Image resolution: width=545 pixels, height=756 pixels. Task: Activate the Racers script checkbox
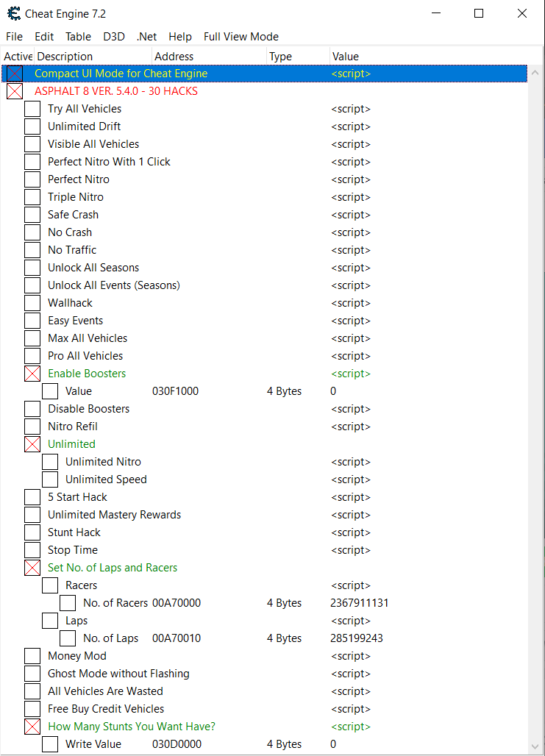coord(50,585)
